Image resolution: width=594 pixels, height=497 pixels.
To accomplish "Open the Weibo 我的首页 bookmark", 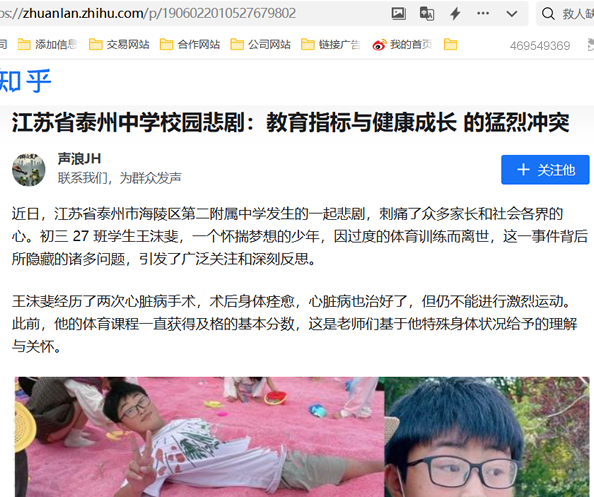I will [x=402, y=45].
